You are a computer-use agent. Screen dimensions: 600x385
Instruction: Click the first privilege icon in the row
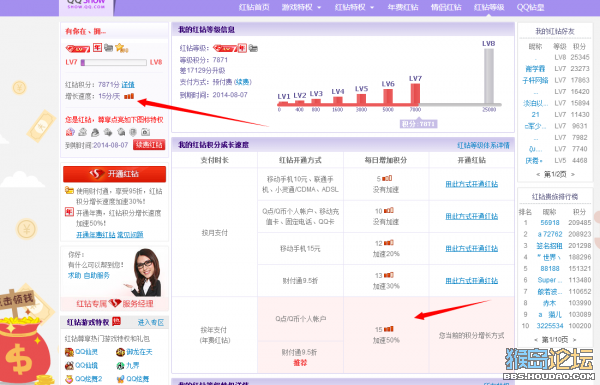(x=70, y=132)
